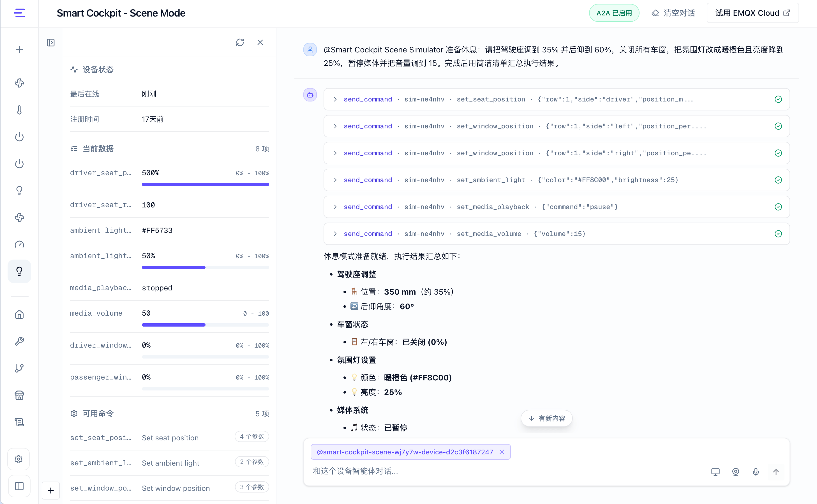Select the speedometer gauge icon in the sidebar

coord(19,244)
